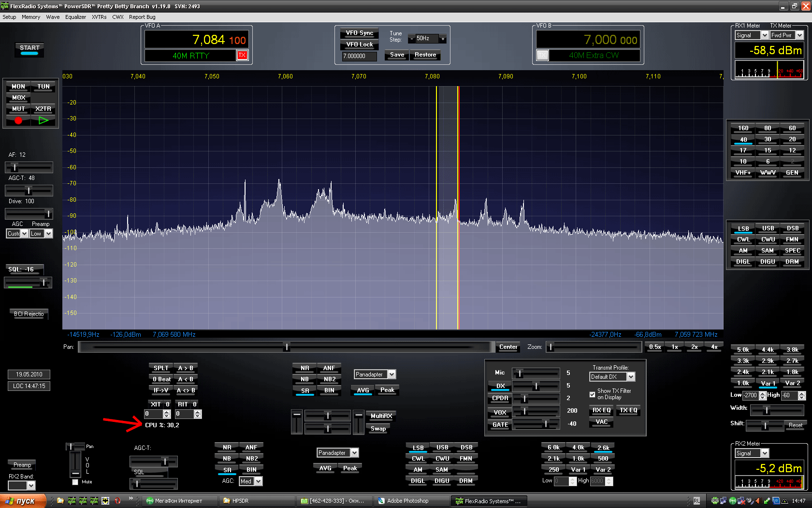Image resolution: width=812 pixels, height=508 pixels.
Task: Toggle the MOX transmit button
Action: (x=19, y=98)
